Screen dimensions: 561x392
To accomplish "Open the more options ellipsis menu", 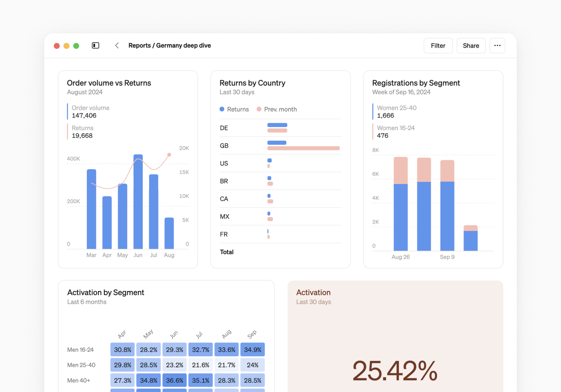I will [x=497, y=45].
